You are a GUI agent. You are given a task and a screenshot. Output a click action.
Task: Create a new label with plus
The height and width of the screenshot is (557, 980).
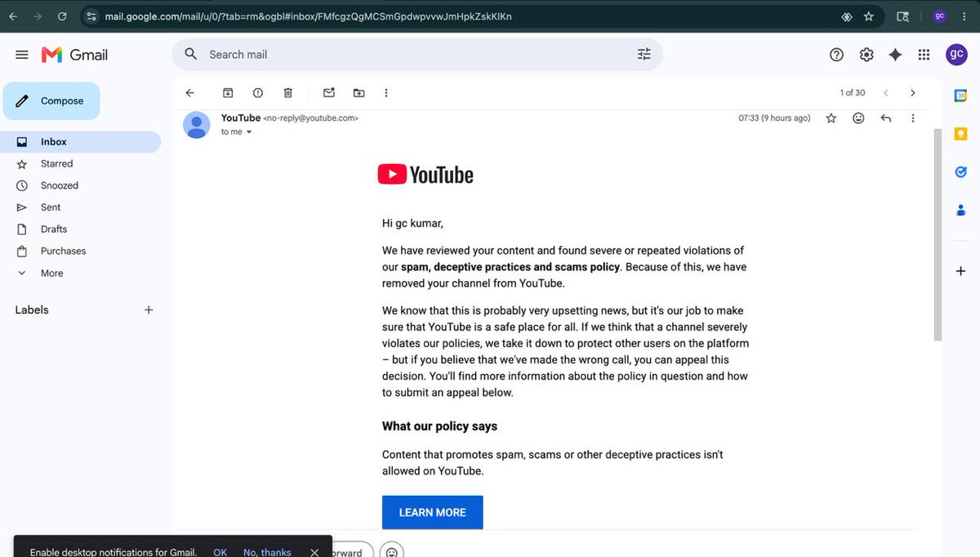pyautogui.click(x=149, y=310)
